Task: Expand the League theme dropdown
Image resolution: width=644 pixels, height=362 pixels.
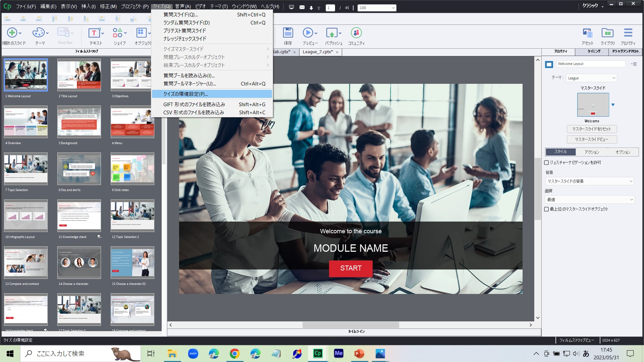Action: [591, 78]
